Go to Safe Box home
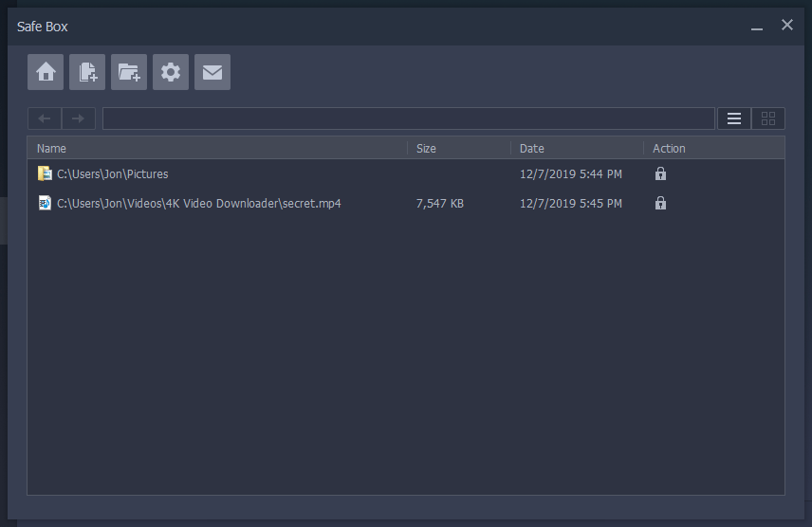 (x=46, y=72)
